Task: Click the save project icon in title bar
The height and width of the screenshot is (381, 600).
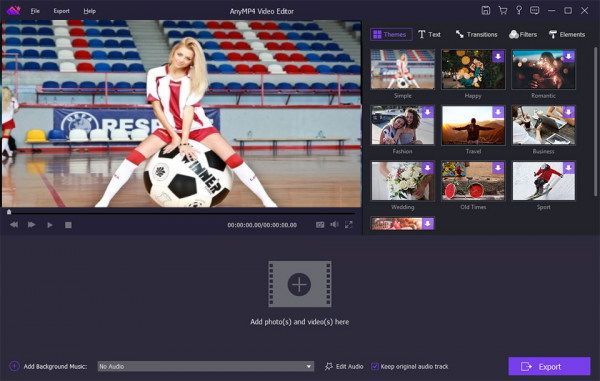Action: tap(486, 11)
